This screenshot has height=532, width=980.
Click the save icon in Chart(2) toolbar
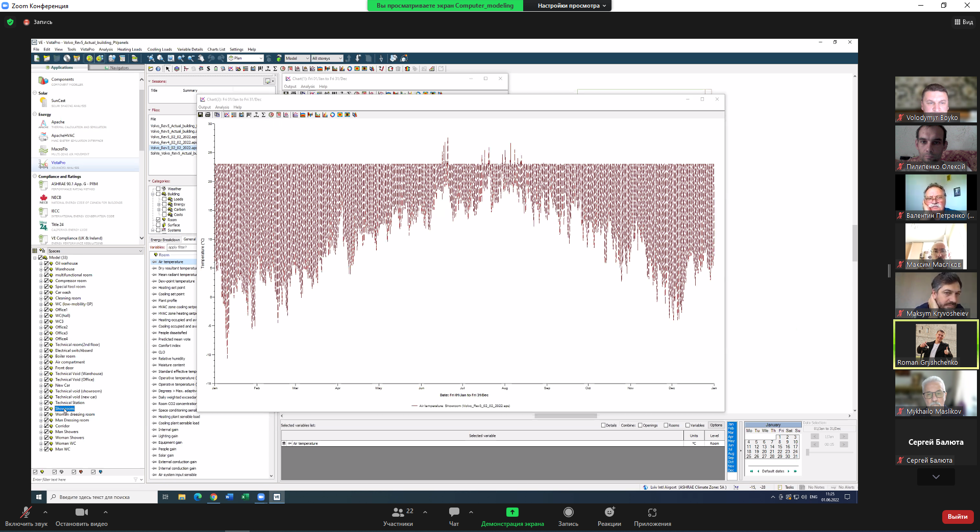[x=201, y=115]
